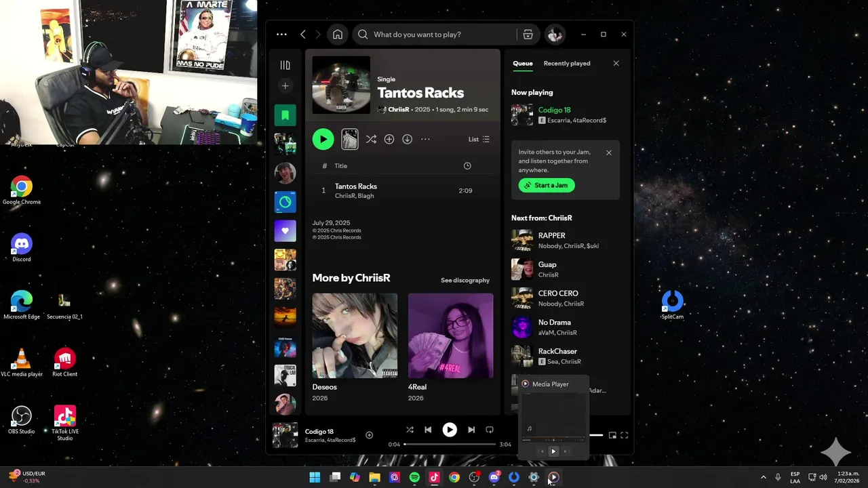The height and width of the screenshot is (488, 868).
Task: Open more options for Tantos Racks
Action: click(425, 139)
